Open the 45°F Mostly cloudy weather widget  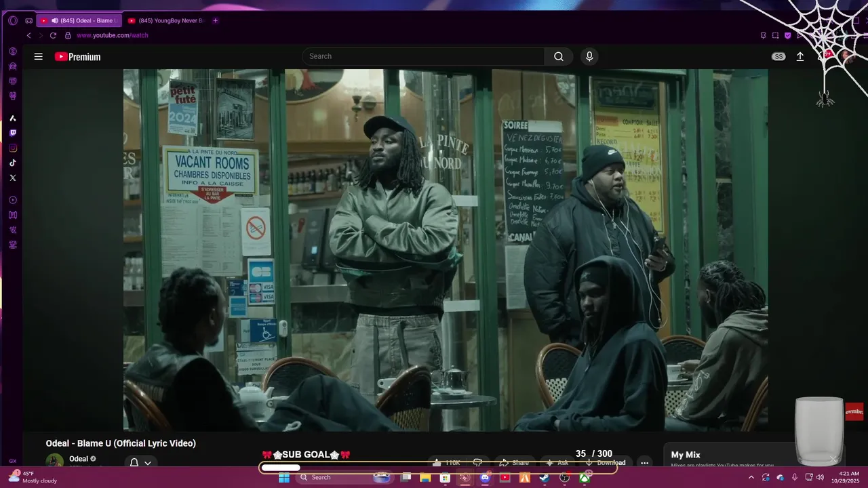pos(33,477)
